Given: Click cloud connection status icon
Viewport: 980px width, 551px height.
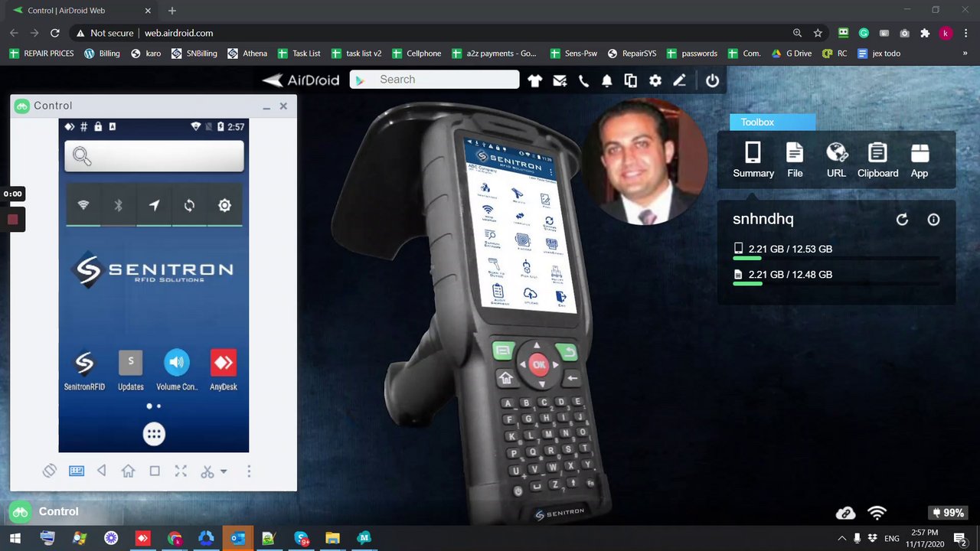Looking at the screenshot, I should [x=845, y=513].
